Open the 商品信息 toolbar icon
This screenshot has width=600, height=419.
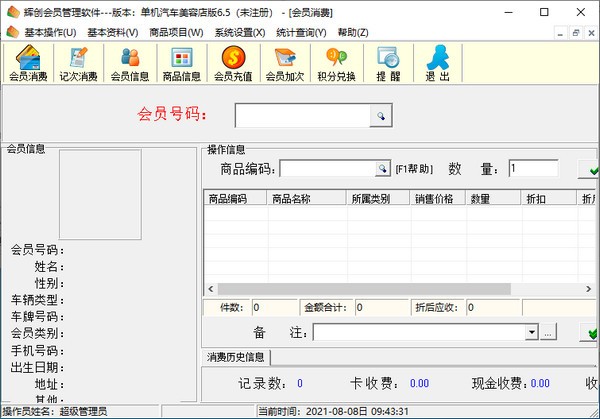(181, 64)
